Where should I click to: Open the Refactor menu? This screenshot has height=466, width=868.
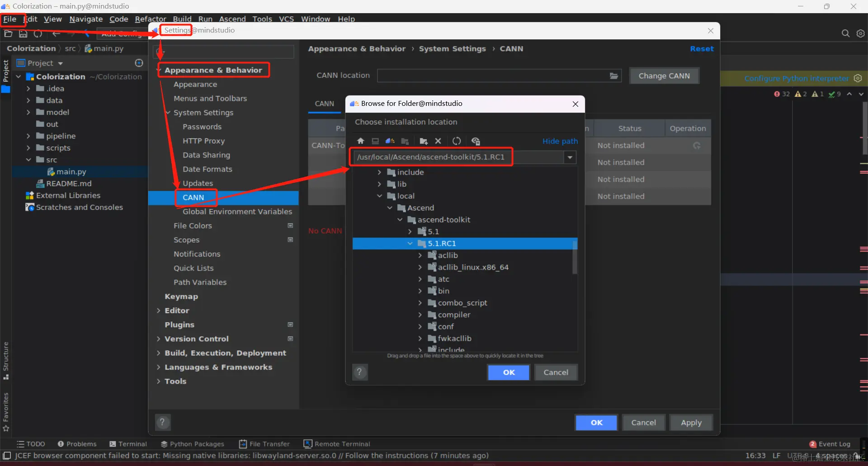click(151, 19)
